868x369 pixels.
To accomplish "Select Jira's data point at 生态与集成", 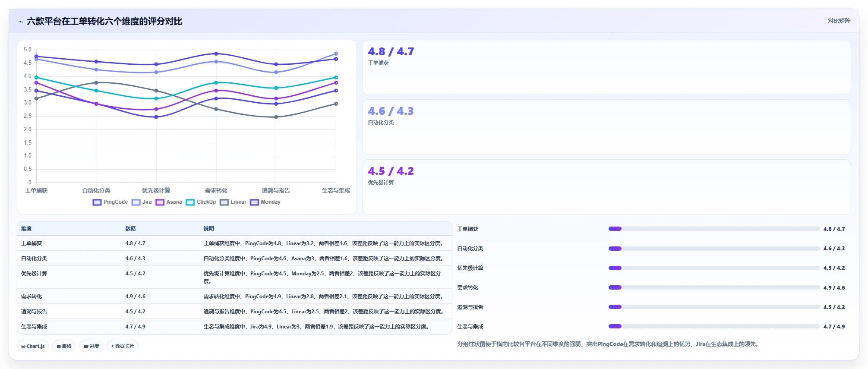I will [x=336, y=54].
